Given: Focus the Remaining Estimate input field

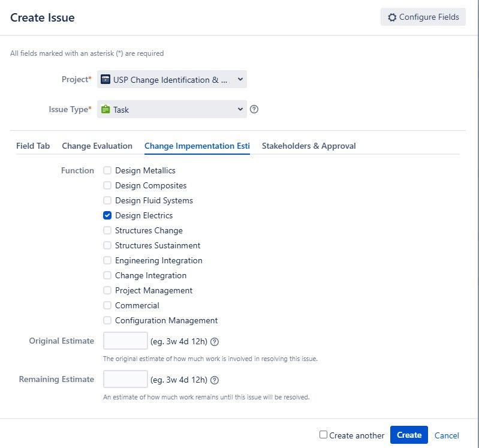Looking at the screenshot, I should pyautogui.click(x=125, y=379).
